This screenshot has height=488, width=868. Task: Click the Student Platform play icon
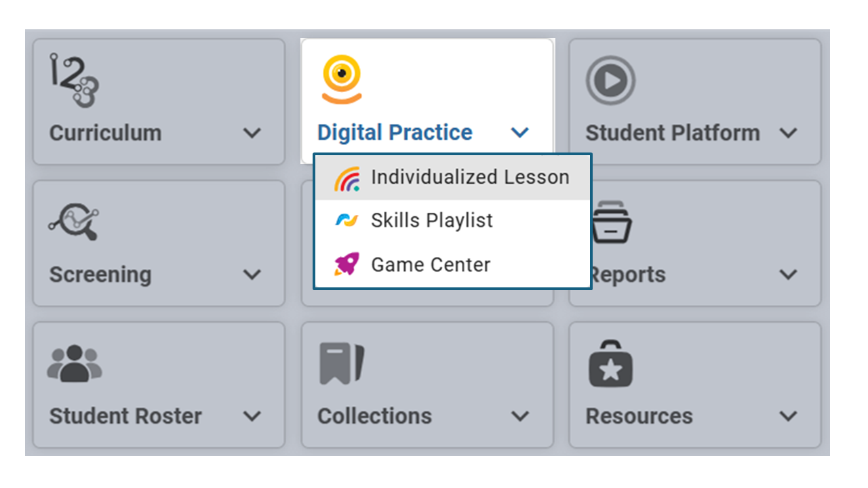click(610, 81)
